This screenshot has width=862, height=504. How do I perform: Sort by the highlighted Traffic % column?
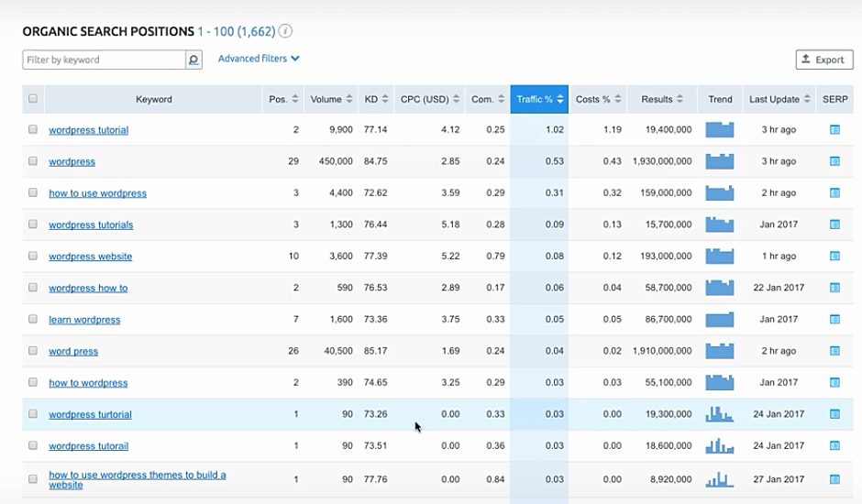pos(539,99)
